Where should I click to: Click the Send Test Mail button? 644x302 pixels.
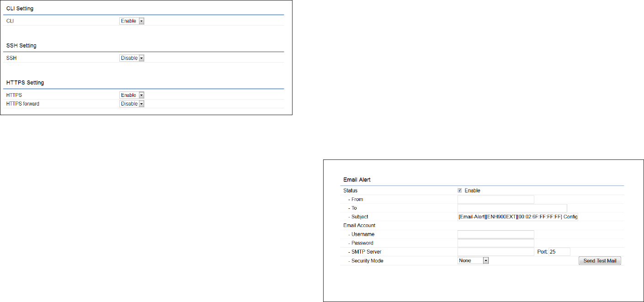click(600, 261)
